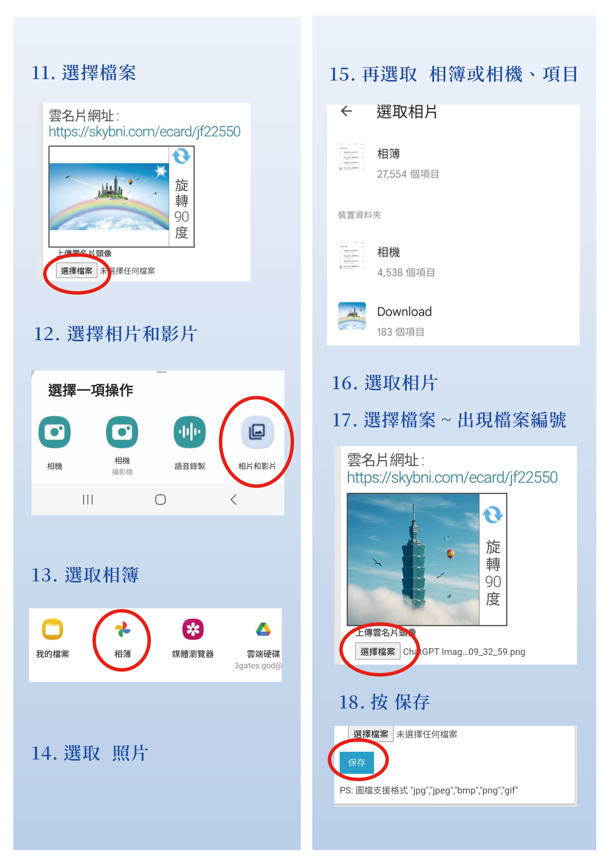The width and height of the screenshot is (612, 868).
Task: Select the 相機 攝影機 camcorder icon
Action: tap(122, 432)
